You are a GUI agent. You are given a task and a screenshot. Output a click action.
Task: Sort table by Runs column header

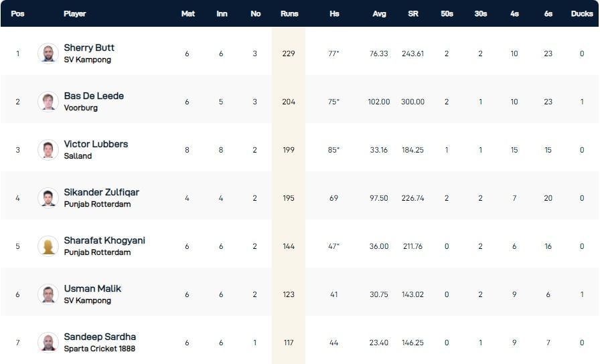coord(289,13)
